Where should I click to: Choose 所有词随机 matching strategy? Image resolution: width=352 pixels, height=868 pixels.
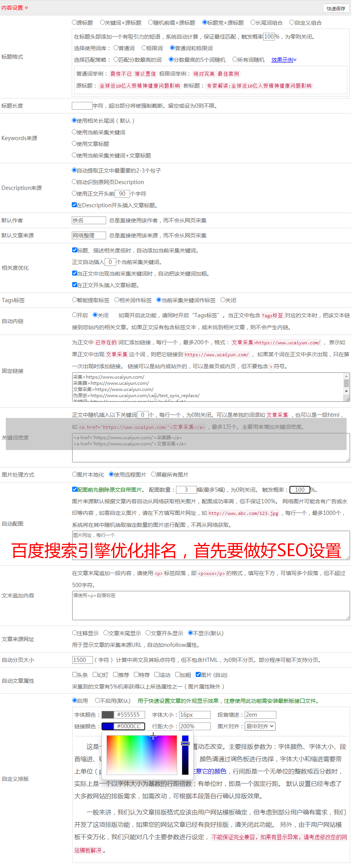point(235,59)
